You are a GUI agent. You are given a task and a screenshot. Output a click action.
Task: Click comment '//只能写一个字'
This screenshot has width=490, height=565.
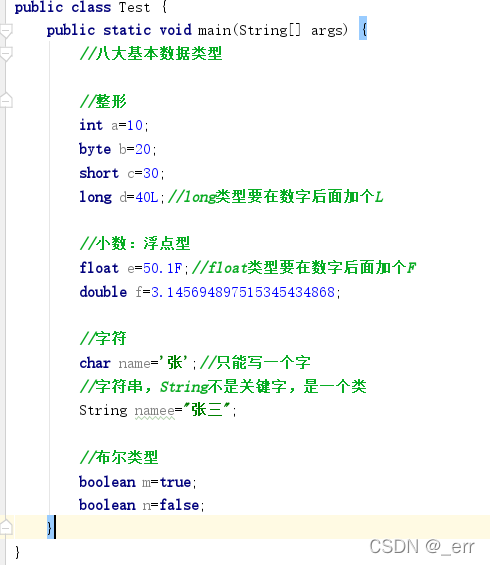click(x=255, y=362)
